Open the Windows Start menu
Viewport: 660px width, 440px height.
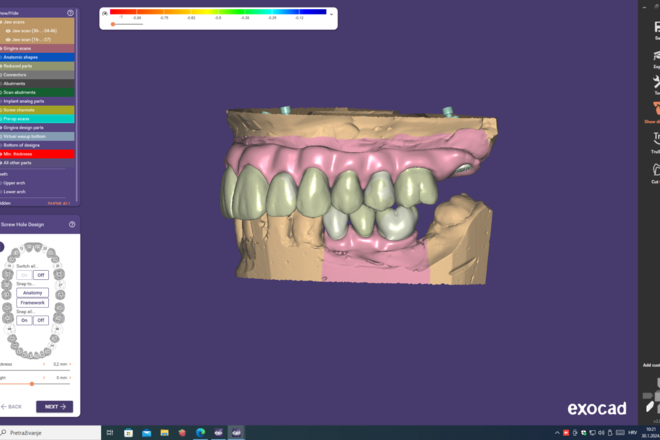click(x=6, y=433)
